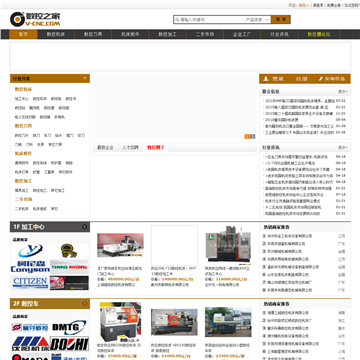360x360 pixels.
Task: Click the 忘记密码 link in the top bar
Action: [x=352, y=5]
